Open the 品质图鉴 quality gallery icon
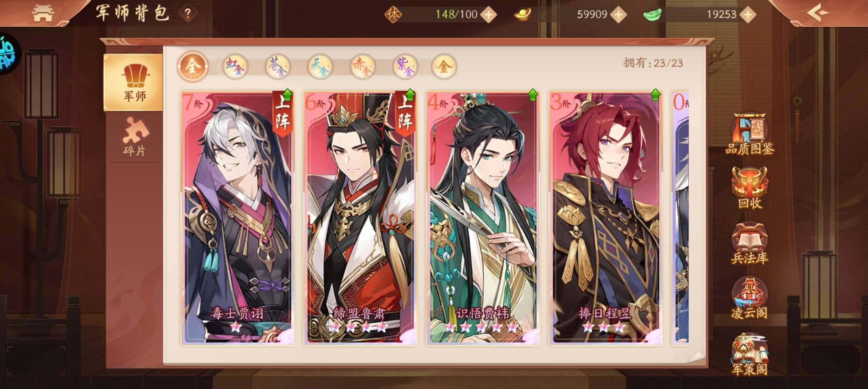Screen dimensions: 868x389 click(749, 134)
